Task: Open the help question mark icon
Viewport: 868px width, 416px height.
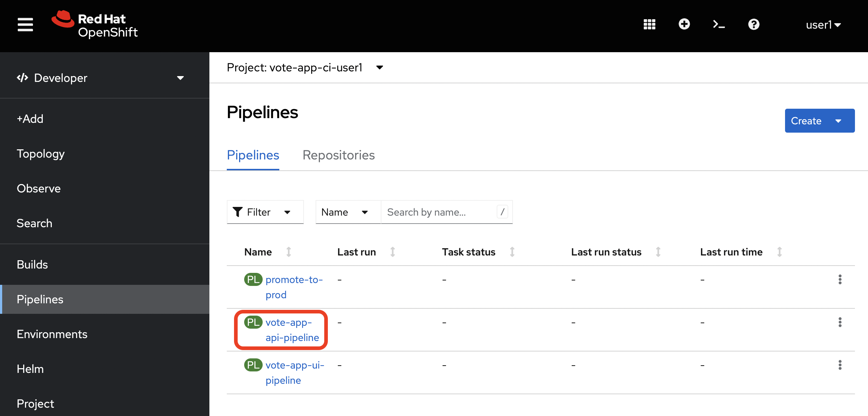Action: (754, 24)
